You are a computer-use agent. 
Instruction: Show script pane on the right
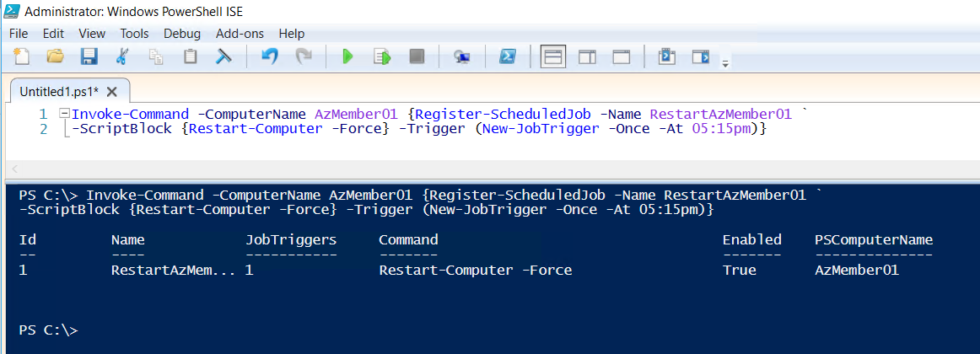click(587, 57)
